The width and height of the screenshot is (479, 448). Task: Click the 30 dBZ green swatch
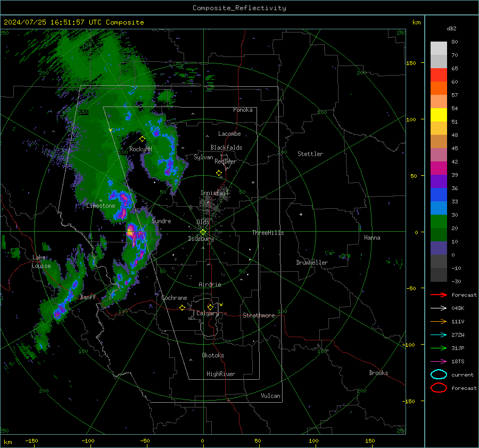[439, 221]
